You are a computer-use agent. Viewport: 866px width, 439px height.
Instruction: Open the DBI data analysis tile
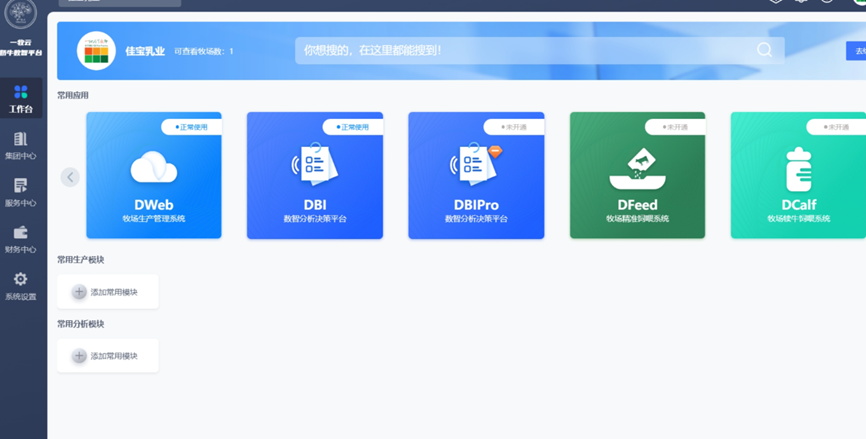point(315,176)
